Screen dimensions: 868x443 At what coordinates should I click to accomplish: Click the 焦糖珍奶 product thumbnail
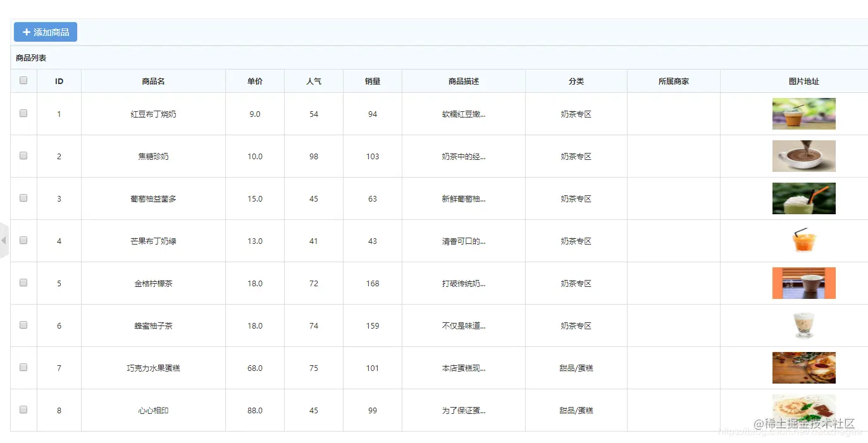(x=803, y=155)
